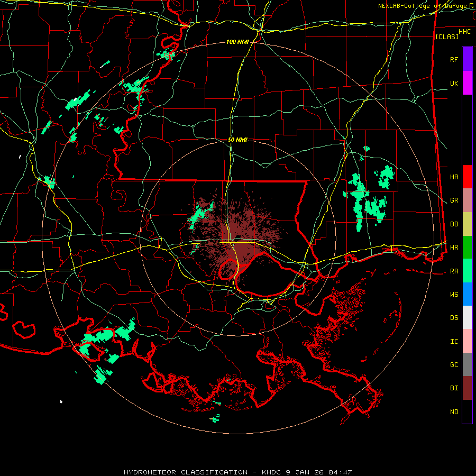Click the RA legend label
This screenshot has height=476, width=476.
pyautogui.click(x=454, y=271)
